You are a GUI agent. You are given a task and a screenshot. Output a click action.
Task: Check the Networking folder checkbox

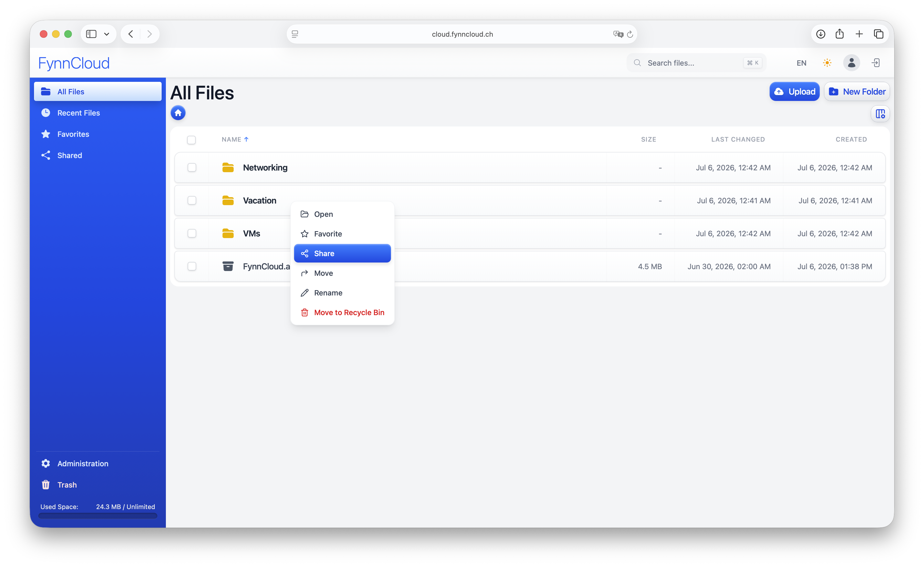(x=192, y=167)
